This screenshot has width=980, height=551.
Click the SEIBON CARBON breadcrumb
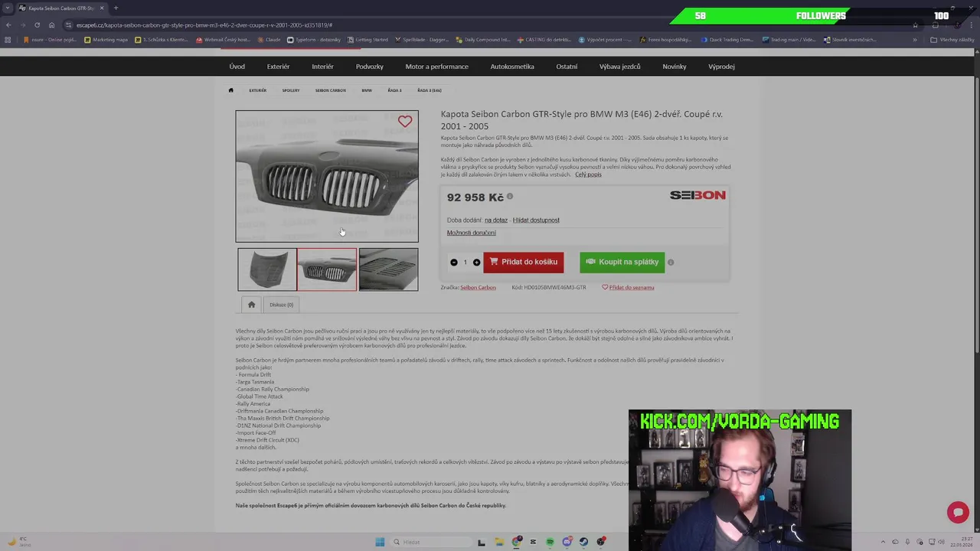coord(330,90)
